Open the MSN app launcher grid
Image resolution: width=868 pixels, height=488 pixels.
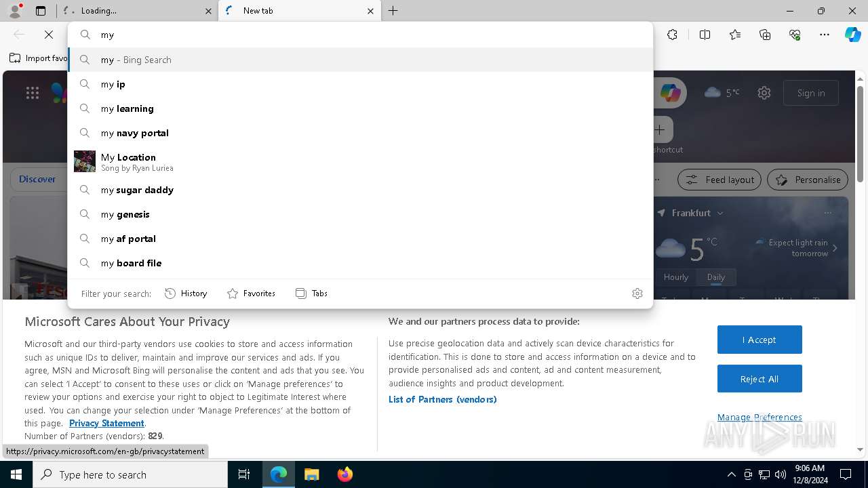click(x=33, y=93)
